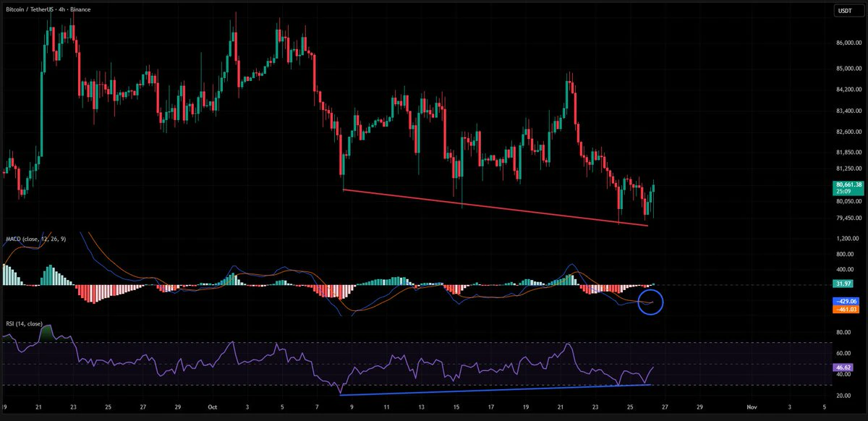Click the blue MACD value label -429.06

846,300
